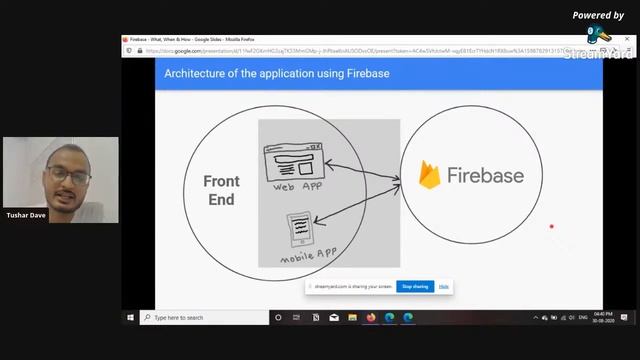This screenshot has width=640, height=360.
Task: Open the network tray icon
Action: [563, 318]
